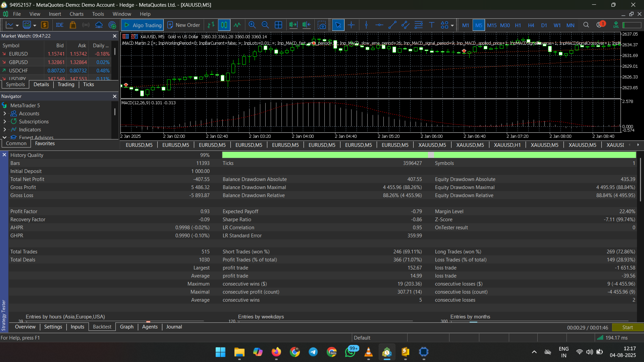The width and height of the screenshot is (644, 362).
Task: Open the search magnifier icon
Action: click(586, 25)
